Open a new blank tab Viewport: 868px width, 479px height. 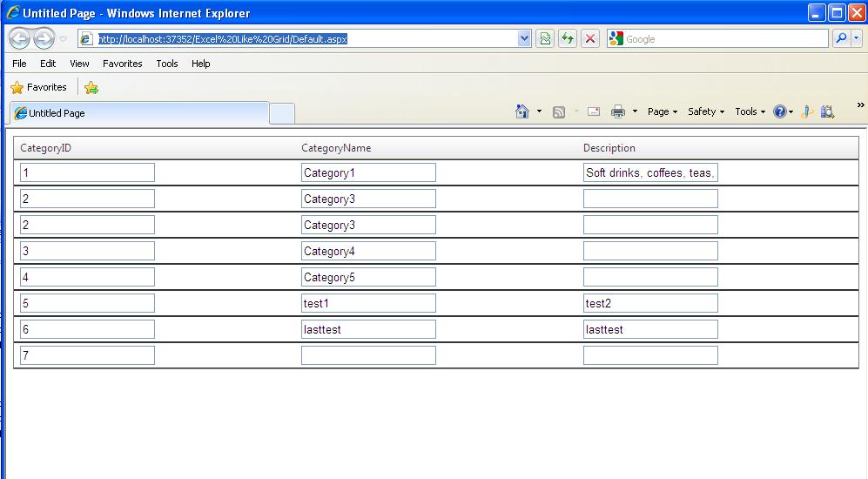point(282,113)
